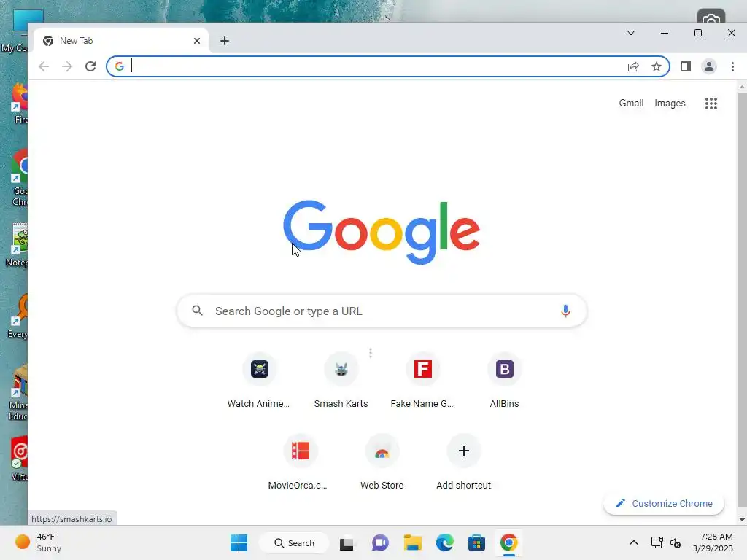Reload the page with the refresh icon

tap(90, 66)
